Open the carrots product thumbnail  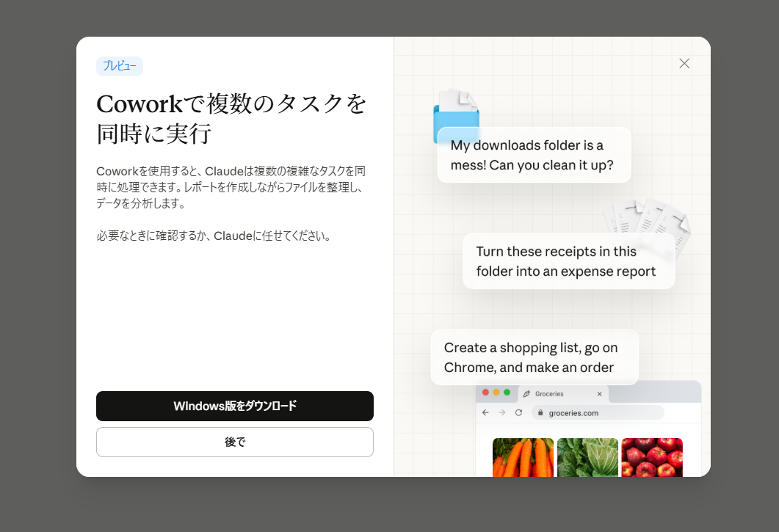[x=523, y=457]
